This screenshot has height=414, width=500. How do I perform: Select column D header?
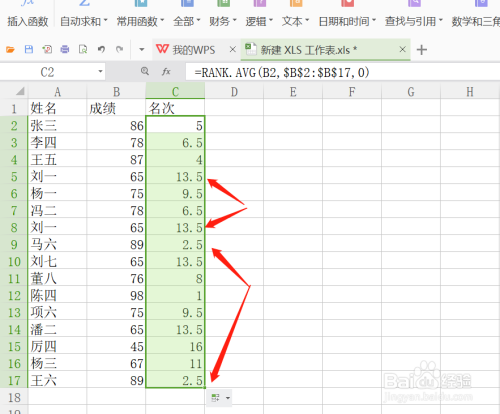coord(234,91)
